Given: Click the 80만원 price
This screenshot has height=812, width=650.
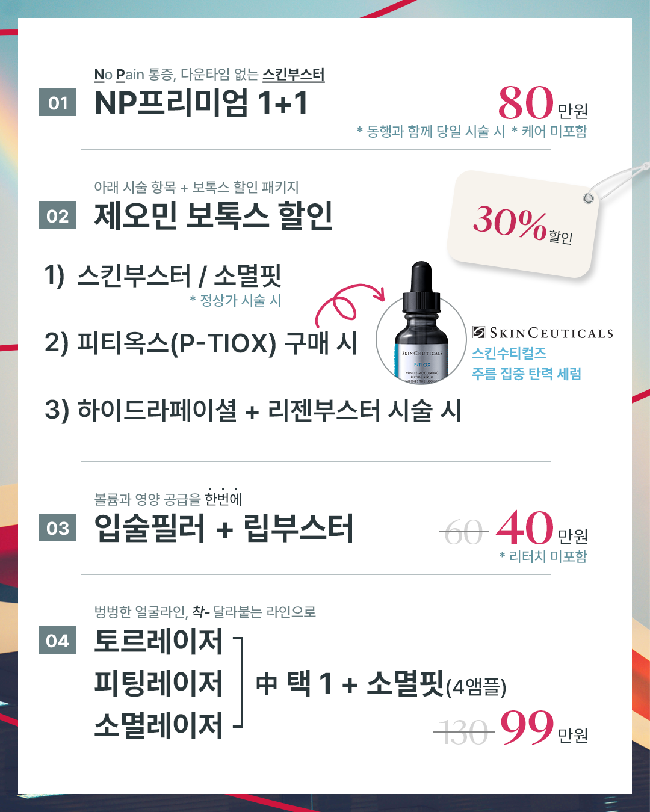Looking at the screenshot, I should click(x=543, y=104).
